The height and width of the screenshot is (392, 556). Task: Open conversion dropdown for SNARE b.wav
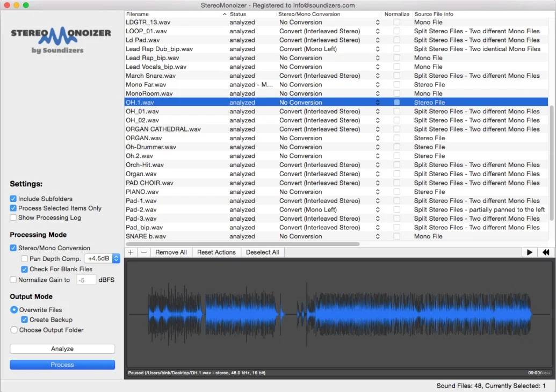378,236
